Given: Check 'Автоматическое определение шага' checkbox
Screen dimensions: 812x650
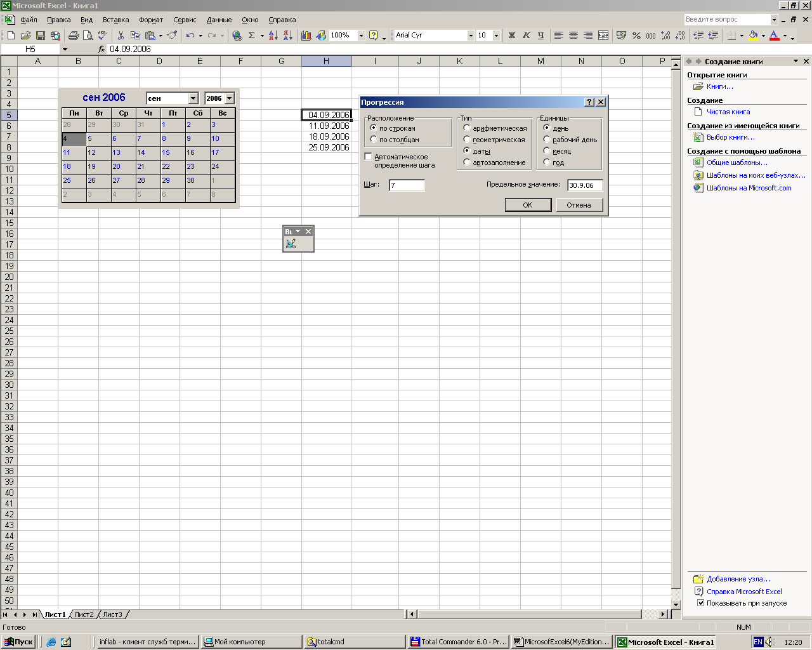Looking at the screenshot, I should tap(368, 156).
